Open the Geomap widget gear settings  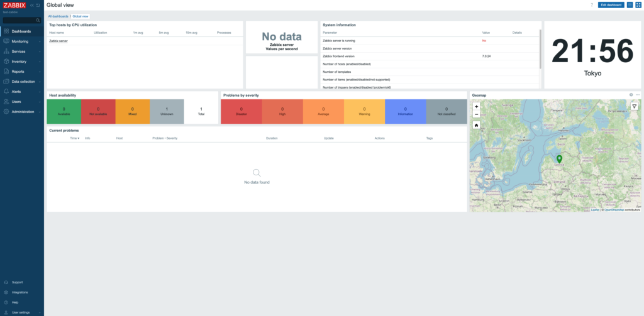pyautogui.click(x=631, y=95)
